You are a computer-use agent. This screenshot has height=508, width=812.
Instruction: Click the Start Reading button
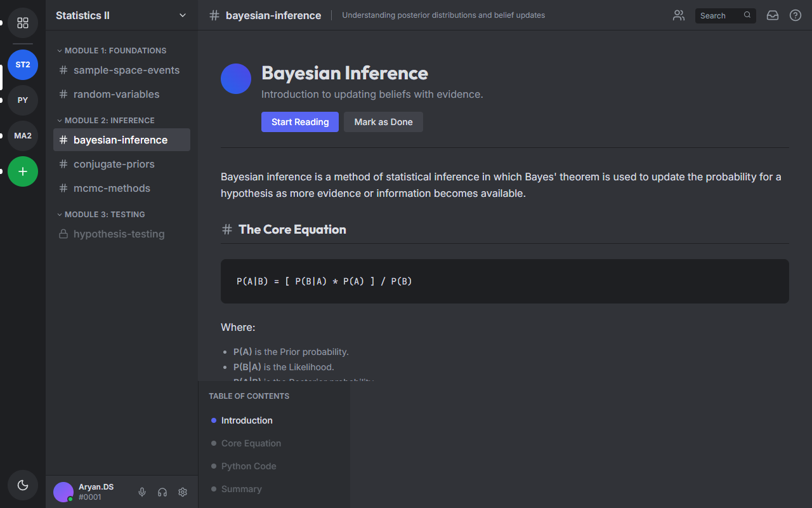click(300, 122)
